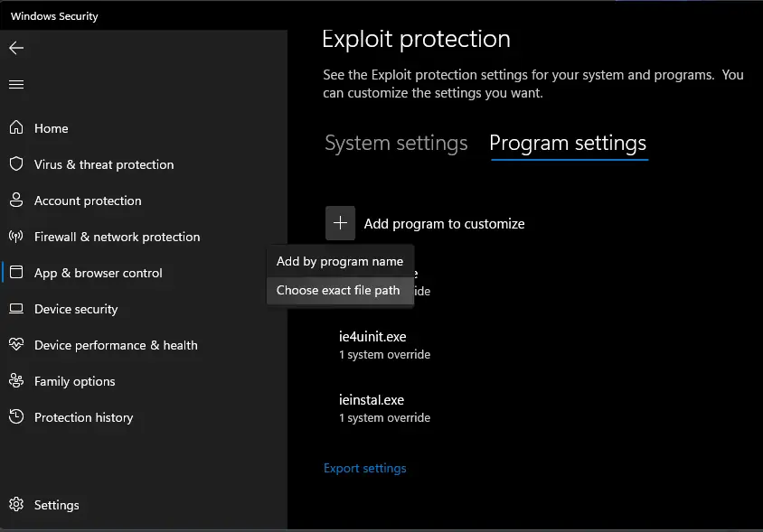Open Device security section
Image resolution: width=763 pixels, height=532 pixels.
(x=76, y=309)
